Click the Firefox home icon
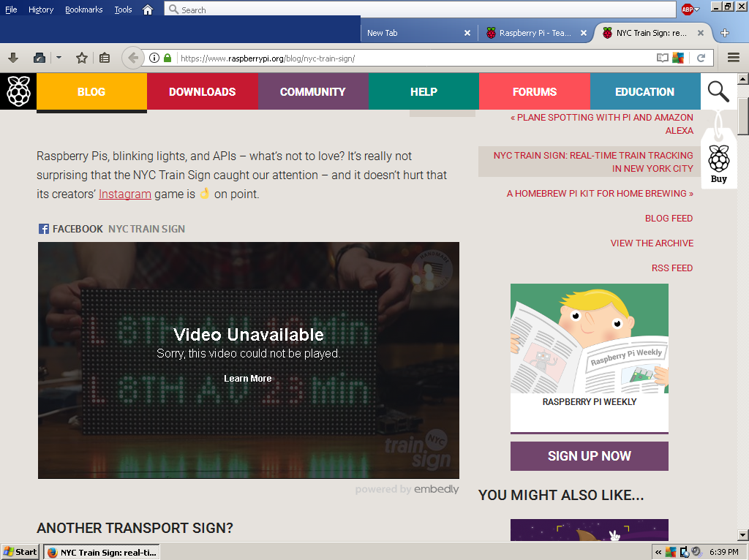The height and width of the screenshot is (560, 749). click(x=148, y=10)
